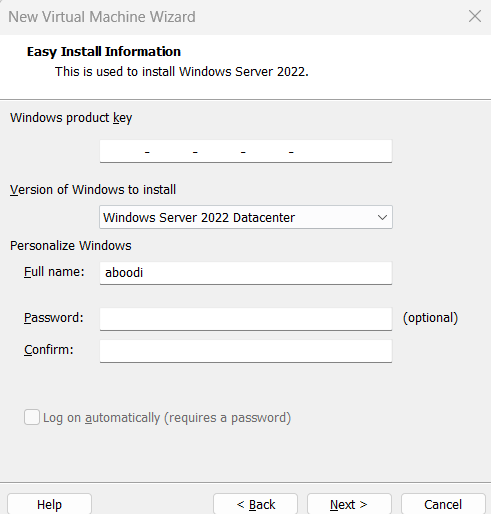Viewport: 491px width, 514px height.
Task: Expand the version list using its chevron arrow
Action: 382,218
